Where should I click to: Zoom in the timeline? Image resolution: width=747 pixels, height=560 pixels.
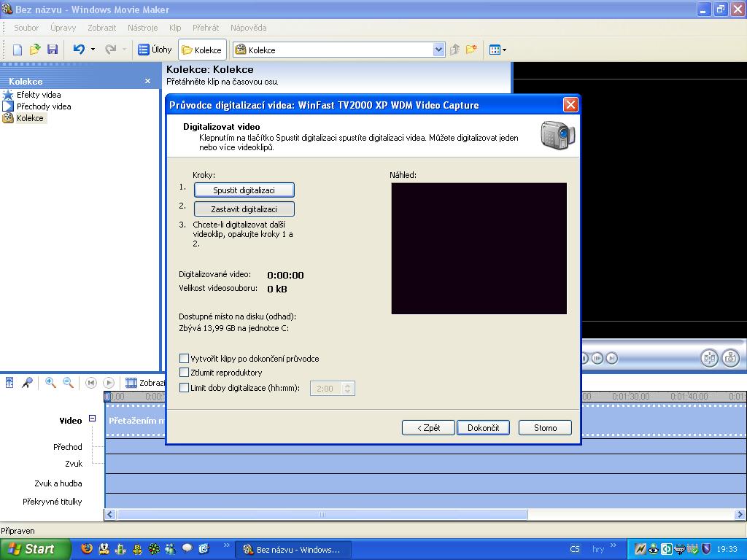pyautogui.click(x=50, y=382)
